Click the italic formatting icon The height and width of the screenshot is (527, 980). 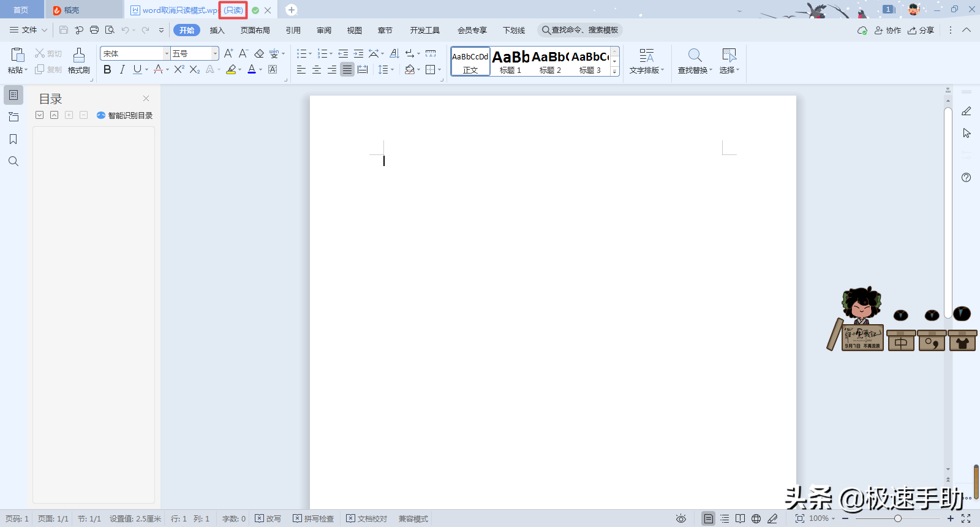pos(123,70)
